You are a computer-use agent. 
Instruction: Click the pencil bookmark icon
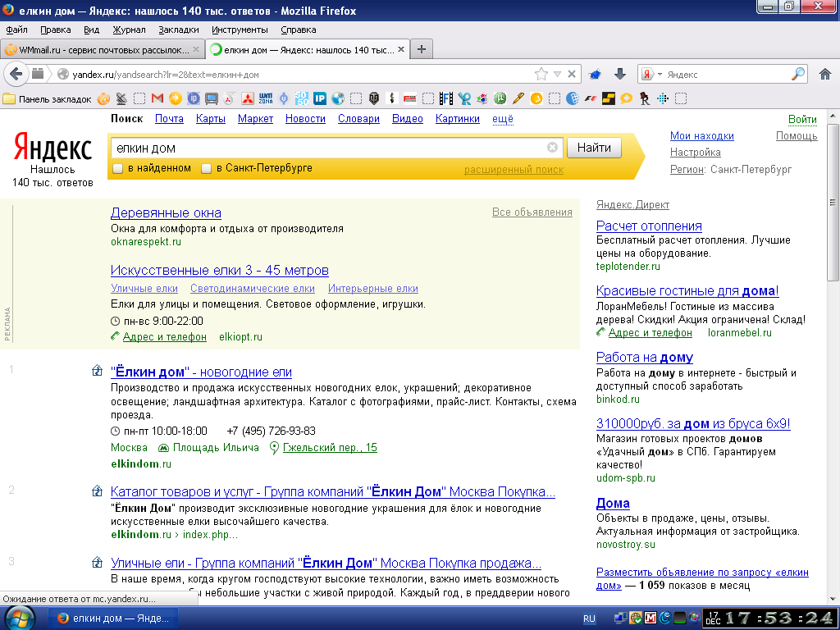(x=518, y=98)
